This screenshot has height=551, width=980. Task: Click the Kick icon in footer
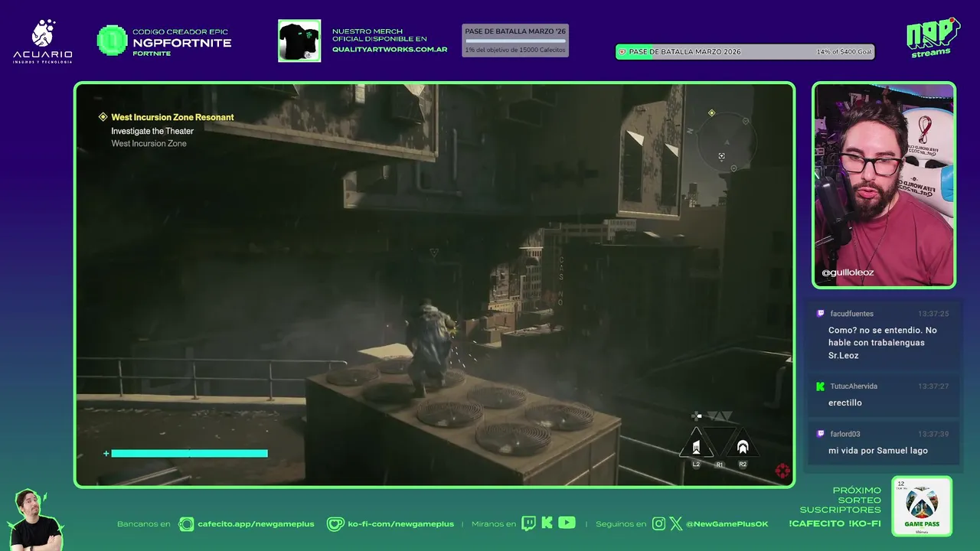pyautogui.click(x=547, y=523)
